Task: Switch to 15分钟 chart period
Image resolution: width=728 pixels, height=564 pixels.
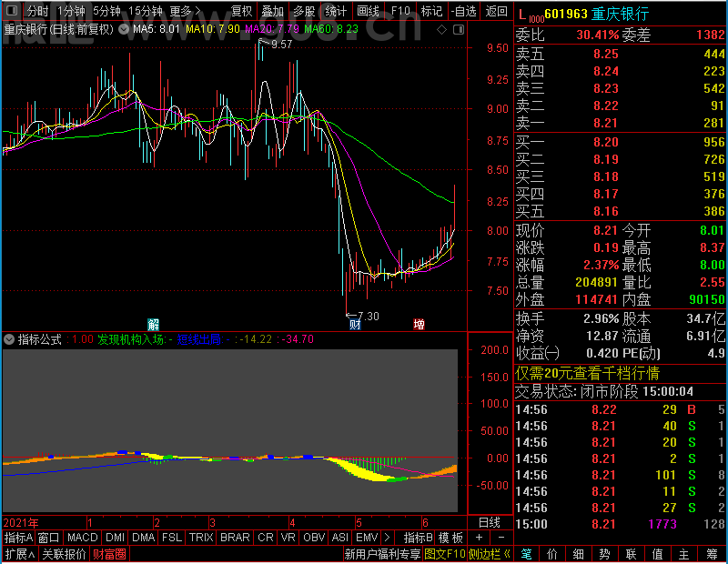Action: tap(145, 11)
